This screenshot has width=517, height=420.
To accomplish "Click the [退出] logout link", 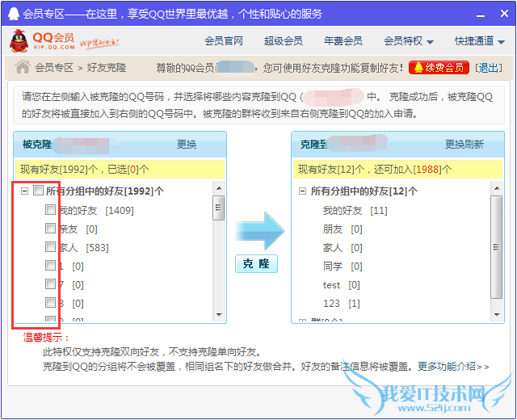I will (489, 68).
